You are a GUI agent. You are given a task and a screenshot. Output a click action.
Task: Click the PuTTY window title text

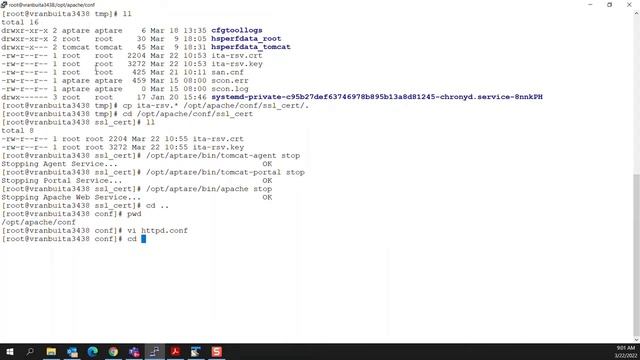click(x=52, y=5)
